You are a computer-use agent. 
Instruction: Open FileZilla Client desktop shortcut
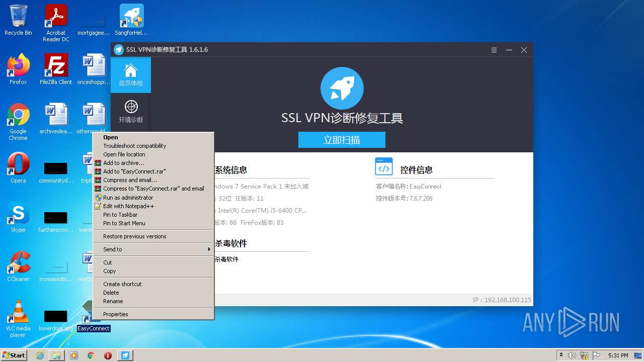[56, 69]
